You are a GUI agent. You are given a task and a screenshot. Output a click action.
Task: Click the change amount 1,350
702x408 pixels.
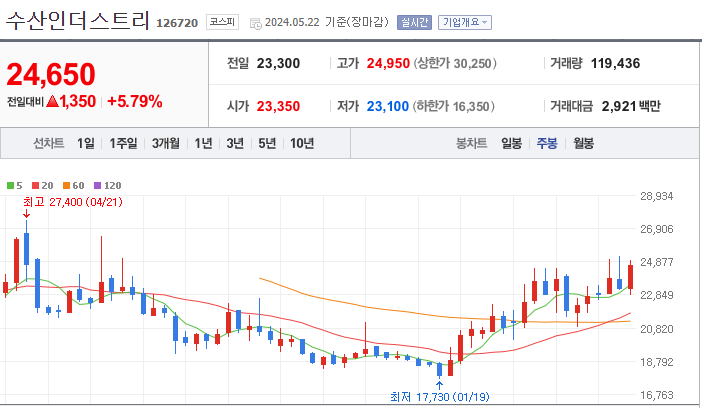(78, 102)
